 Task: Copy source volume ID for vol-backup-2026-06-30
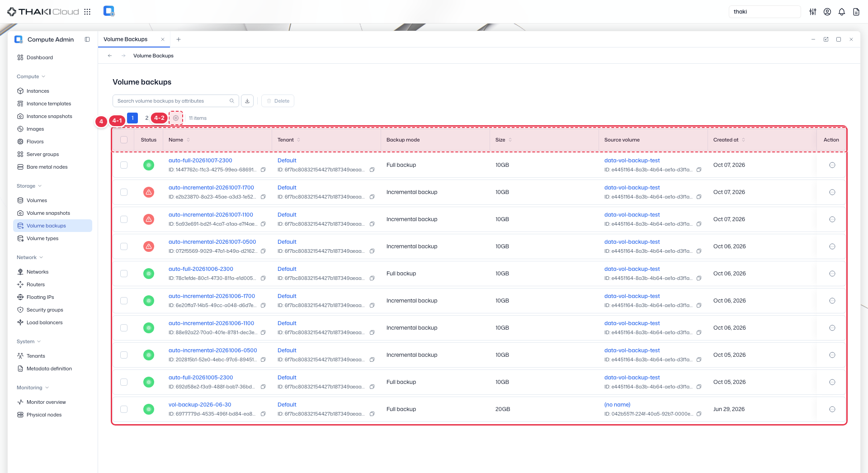[699, 414]
